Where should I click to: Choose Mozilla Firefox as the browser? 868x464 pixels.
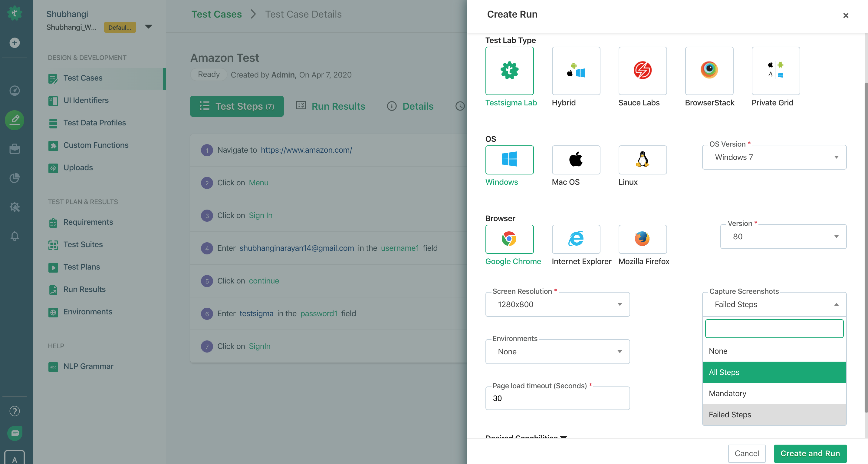[x=642, y=239]
